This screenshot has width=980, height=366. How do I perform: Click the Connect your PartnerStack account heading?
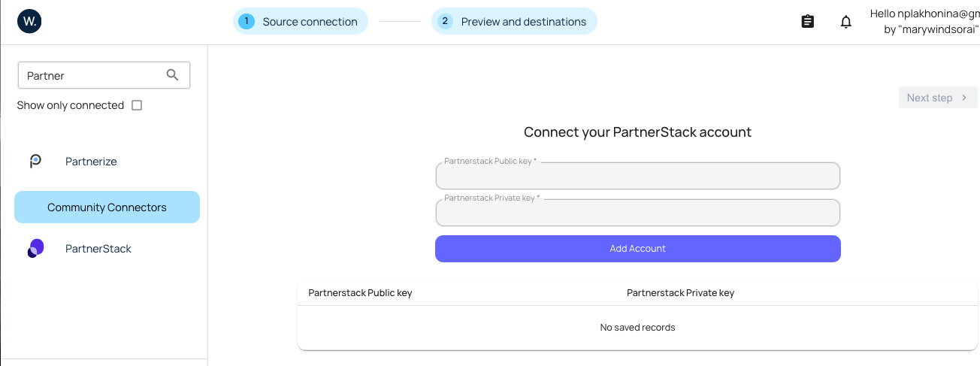[637, 132]
